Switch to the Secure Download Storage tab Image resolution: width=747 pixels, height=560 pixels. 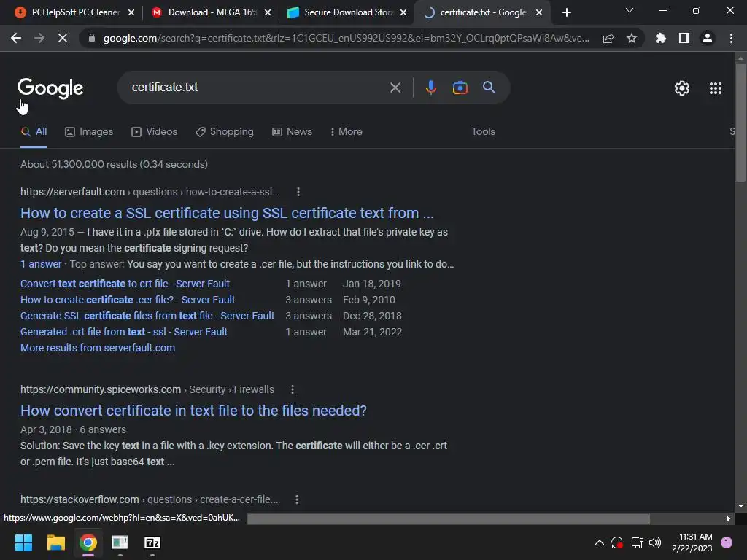[349, 12]
